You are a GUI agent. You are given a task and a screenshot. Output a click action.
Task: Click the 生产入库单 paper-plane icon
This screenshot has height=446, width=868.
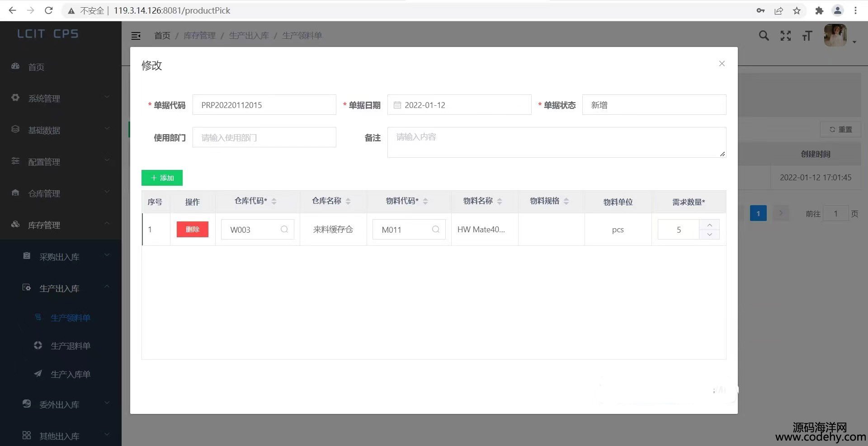pyautogui.click(x=38, y=374)
